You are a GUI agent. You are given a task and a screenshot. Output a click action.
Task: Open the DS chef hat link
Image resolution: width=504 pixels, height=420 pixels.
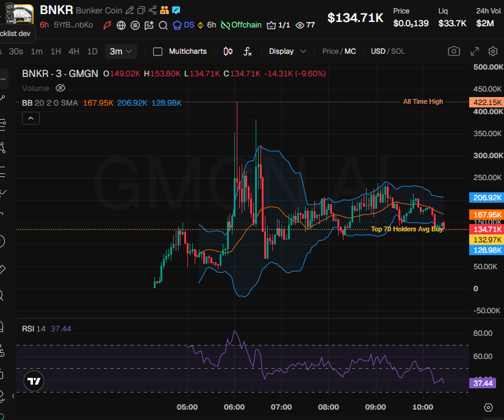click(x=184, y=25)
